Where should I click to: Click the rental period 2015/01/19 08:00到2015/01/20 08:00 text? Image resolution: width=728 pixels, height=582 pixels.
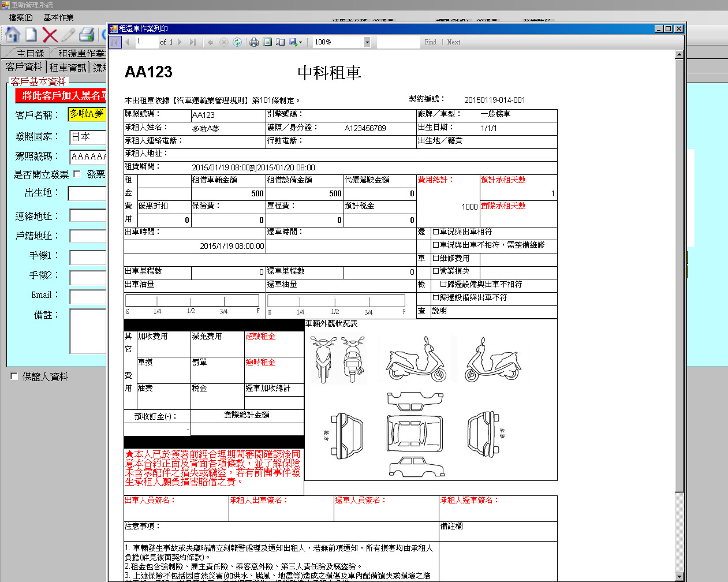(x=253, y=167)
